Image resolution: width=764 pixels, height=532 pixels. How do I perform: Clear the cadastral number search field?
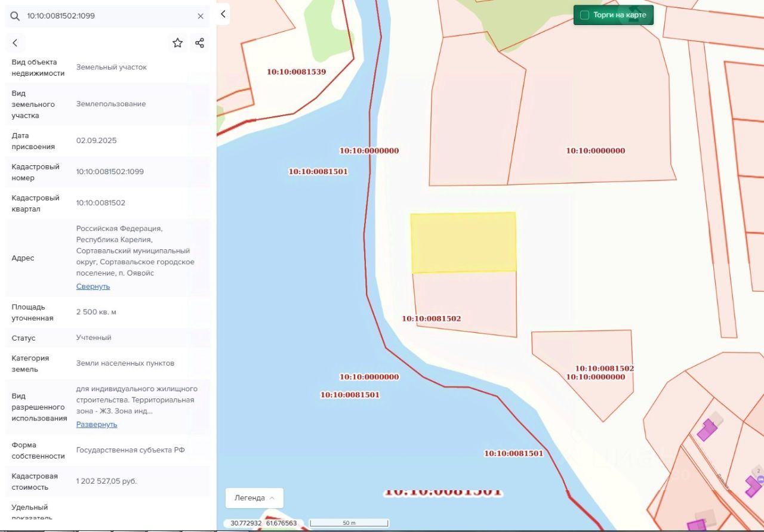(201, 16)
